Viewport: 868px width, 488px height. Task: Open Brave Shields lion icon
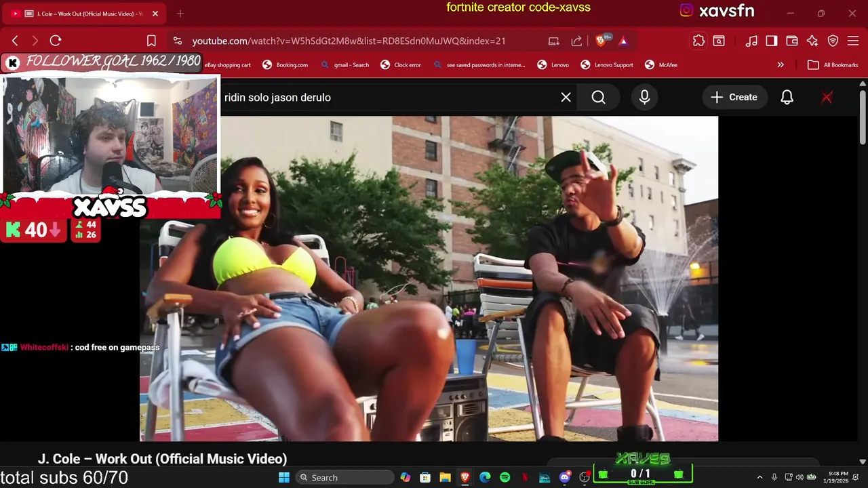(x=601, y=41)
